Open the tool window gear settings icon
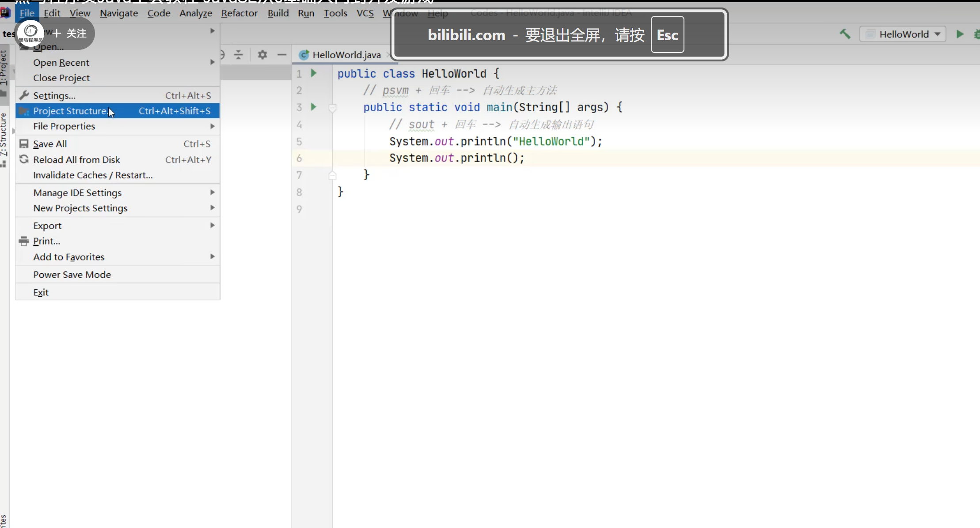Screen dimensions: 980x528 pyautogui.click(x=262, y=55)
